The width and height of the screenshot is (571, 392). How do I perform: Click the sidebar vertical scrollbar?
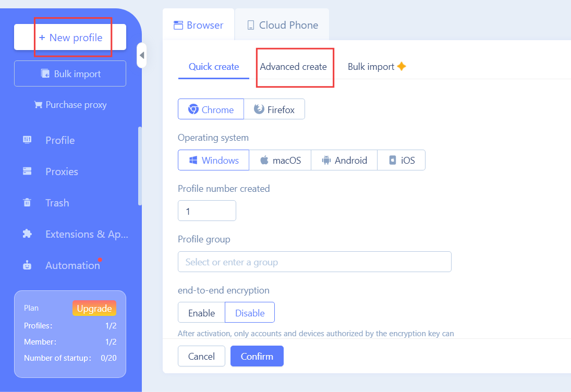click(x=140, y=166)
